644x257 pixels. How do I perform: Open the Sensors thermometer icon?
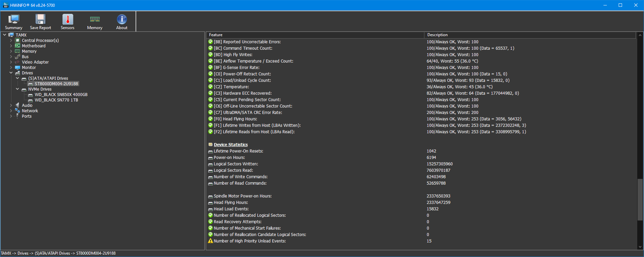pos(68,19)
